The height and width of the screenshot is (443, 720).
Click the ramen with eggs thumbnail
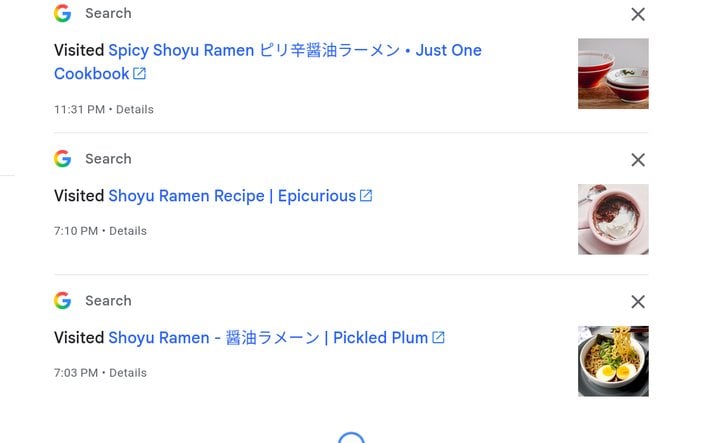click(x=613, y=361)
